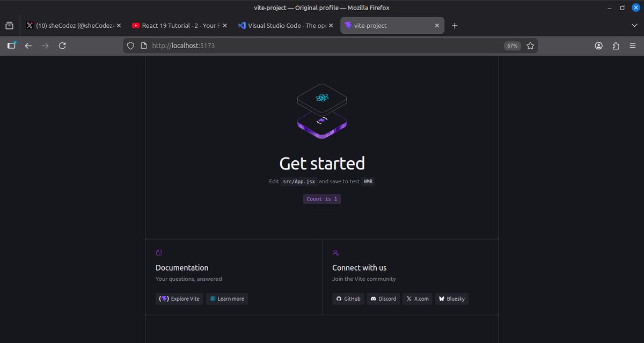Open the Extensions puzzle icon
This screenshot has width=644, height=343.
coord(616,46)
